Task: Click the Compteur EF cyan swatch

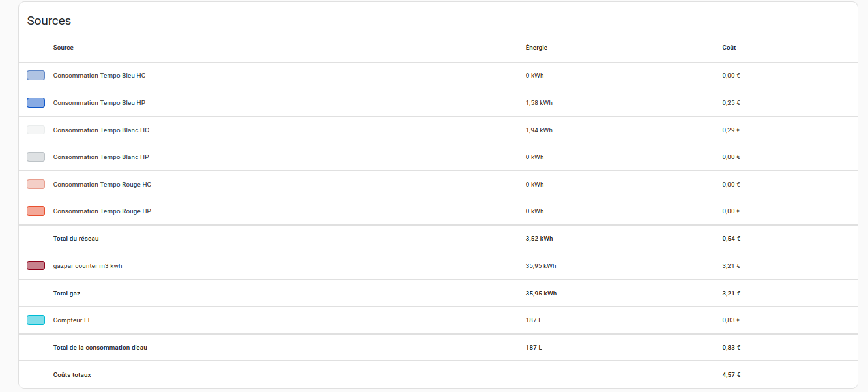Action: coord(36,320)
